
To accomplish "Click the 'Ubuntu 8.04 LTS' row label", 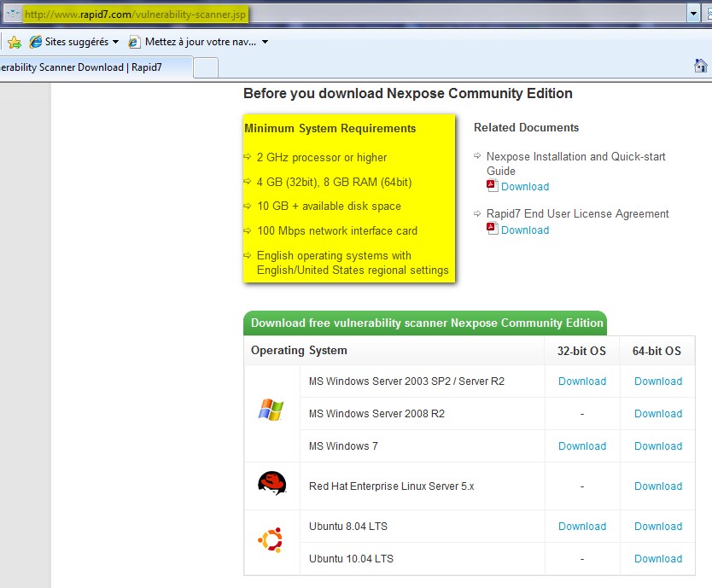I will pos(347,527).
